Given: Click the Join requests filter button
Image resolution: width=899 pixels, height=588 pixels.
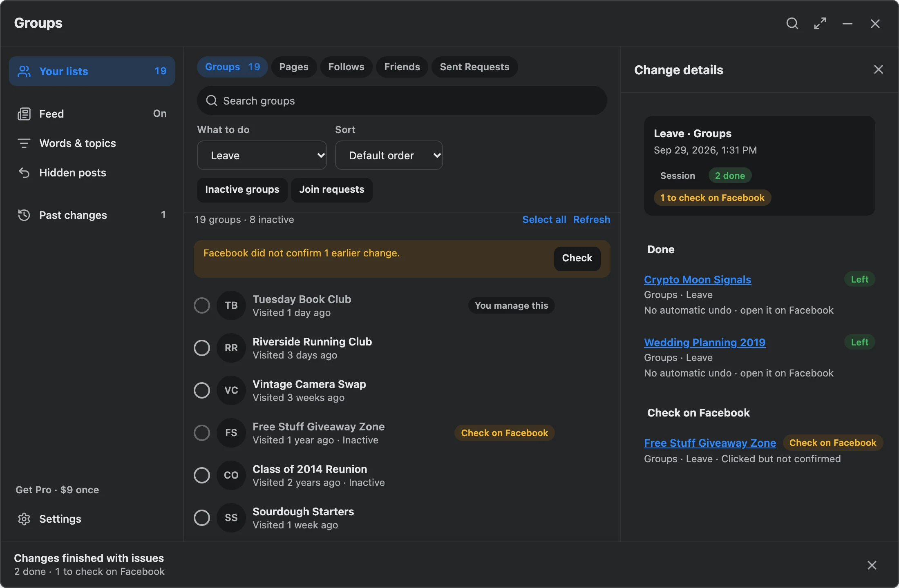Looking at the screenshot, I should click(x=332, y=190).
